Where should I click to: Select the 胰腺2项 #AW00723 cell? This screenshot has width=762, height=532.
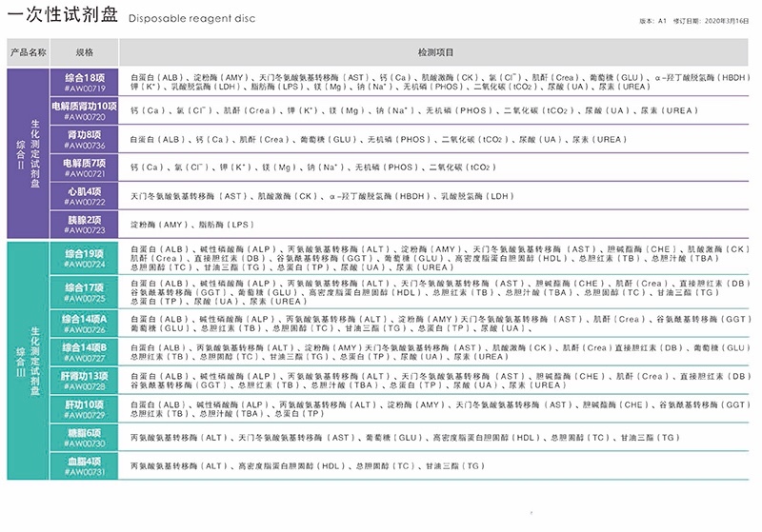click(84, 225)
